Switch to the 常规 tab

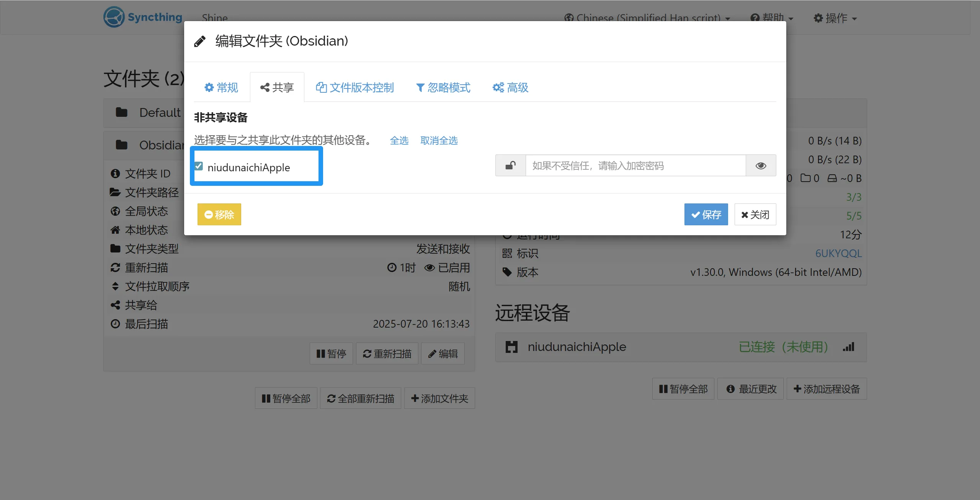222,87
